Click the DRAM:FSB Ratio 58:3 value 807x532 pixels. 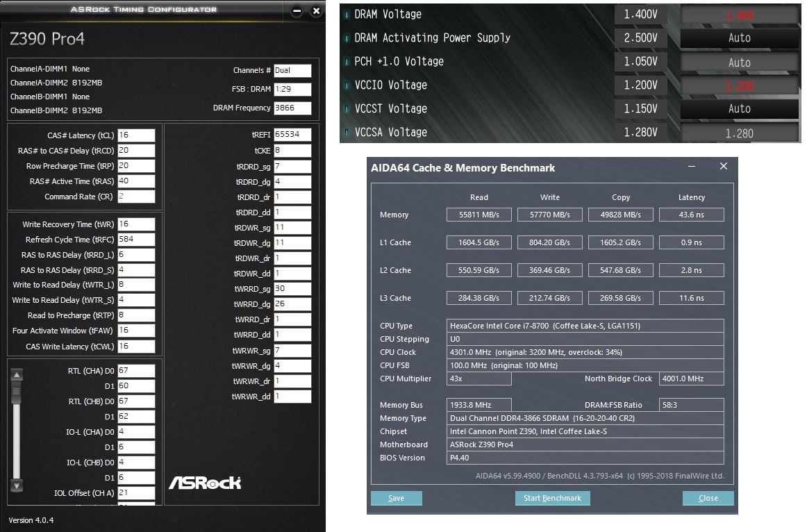[692, 405]
